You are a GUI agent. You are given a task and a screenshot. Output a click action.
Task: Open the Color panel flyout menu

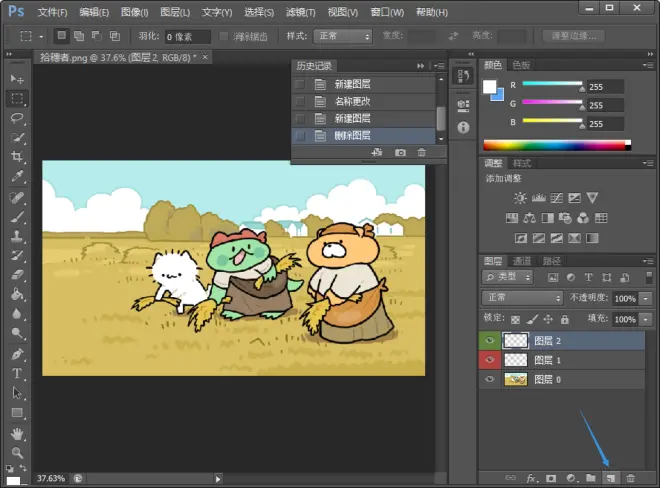(648, 65)
